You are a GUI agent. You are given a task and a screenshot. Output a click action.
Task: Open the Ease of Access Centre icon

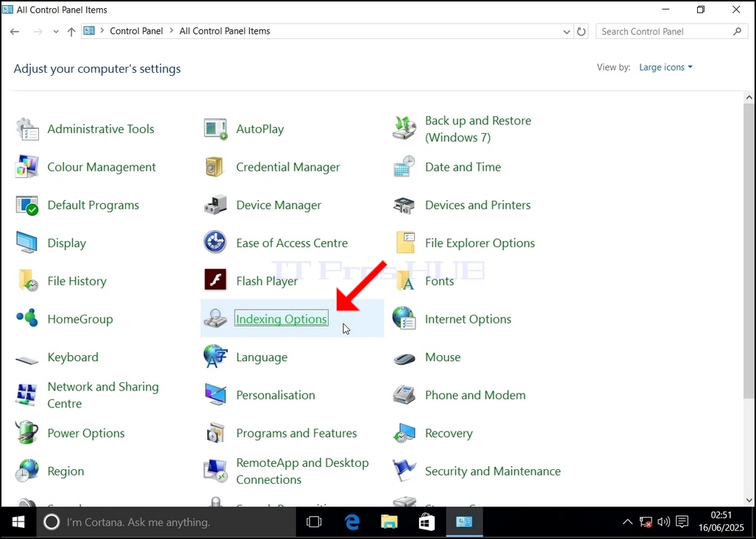point(215,243)
